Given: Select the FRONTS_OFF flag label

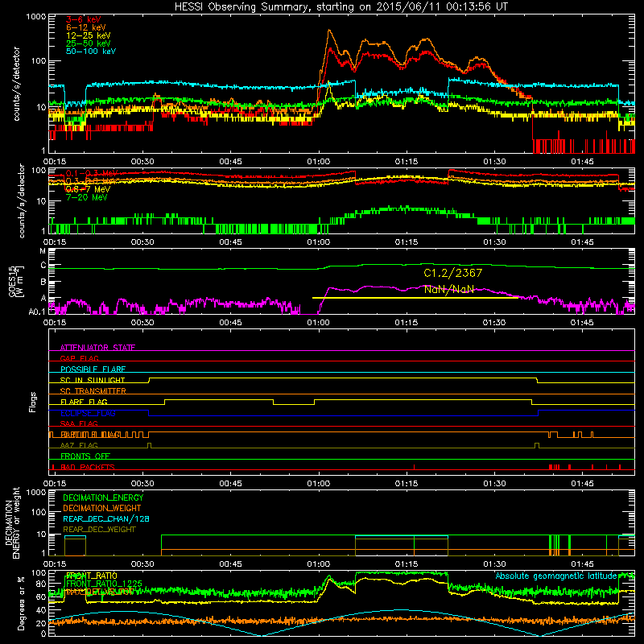Looking at the screenshot, I should [x=85, y=456].
